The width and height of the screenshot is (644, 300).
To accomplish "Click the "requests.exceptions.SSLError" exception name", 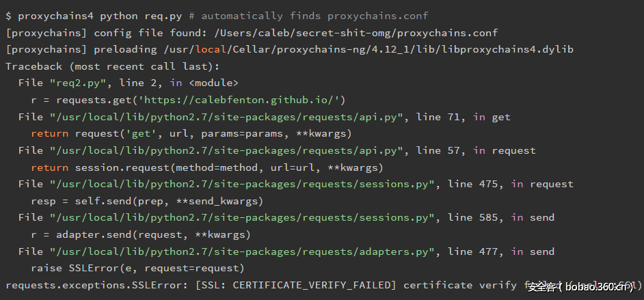I will coord(94,285).
